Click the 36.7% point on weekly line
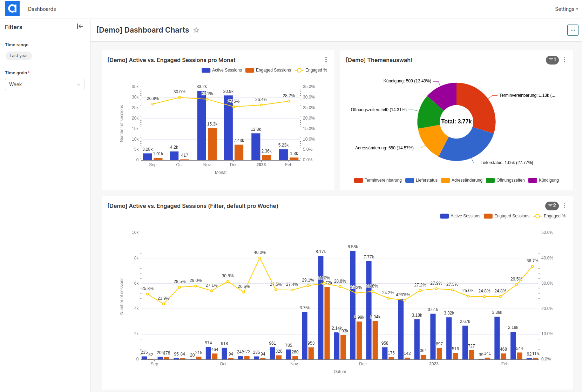 click(x=532, y=266)
